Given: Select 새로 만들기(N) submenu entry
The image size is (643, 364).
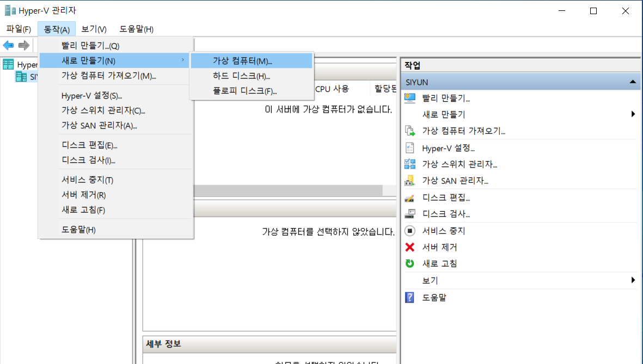Looking at the screenshot, I should coord(115,61).
